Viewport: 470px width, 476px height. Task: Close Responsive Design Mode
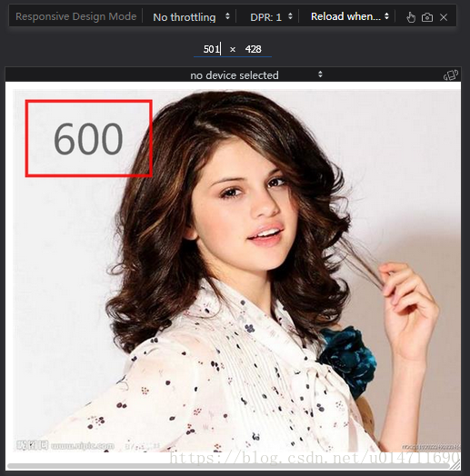pos(444,17)
